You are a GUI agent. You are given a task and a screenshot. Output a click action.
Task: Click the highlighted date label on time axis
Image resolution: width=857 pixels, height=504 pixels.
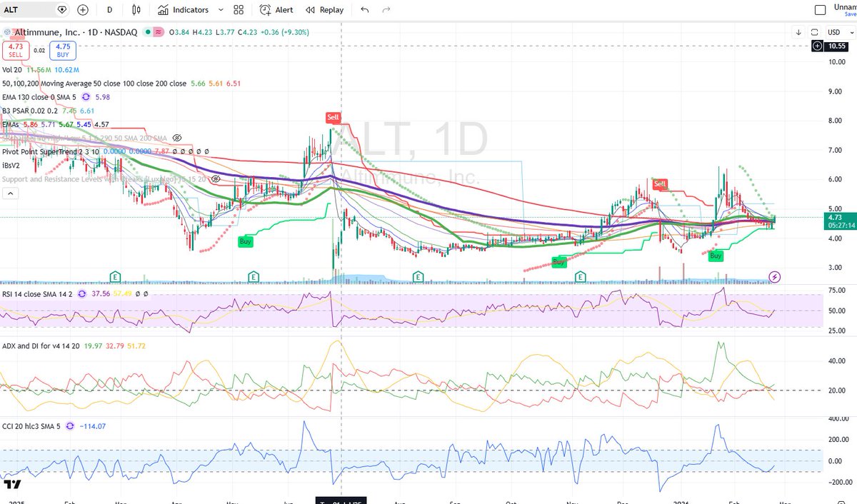click(341, 500)
